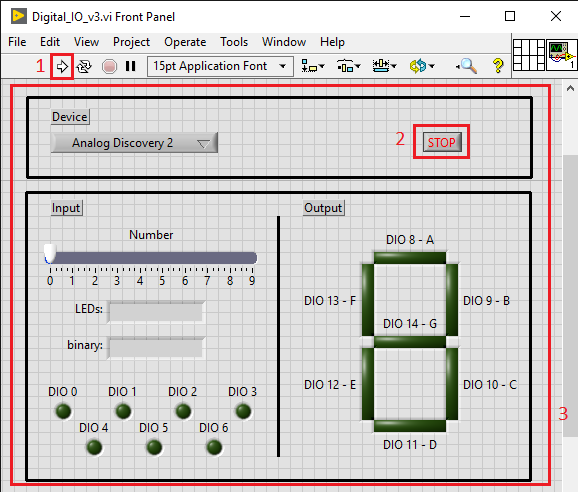Minimize the Front Panel window

click(x=465, y=16)
